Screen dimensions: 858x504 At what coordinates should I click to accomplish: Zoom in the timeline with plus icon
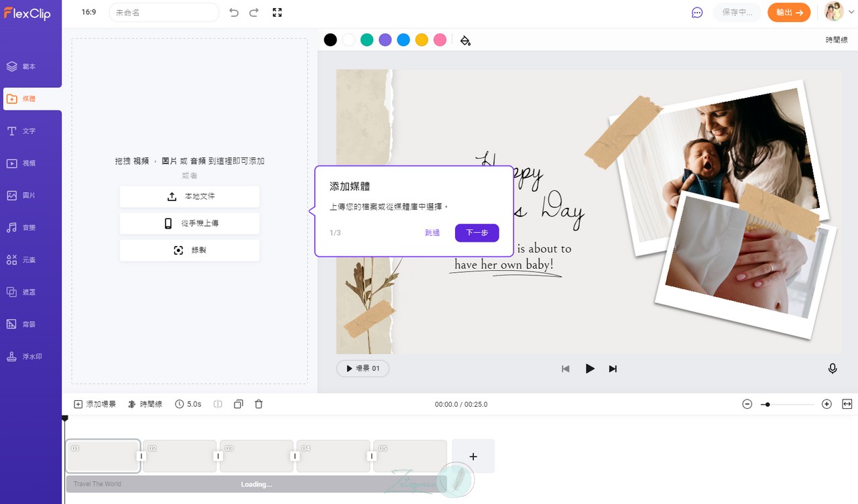[x=826, y=404]
